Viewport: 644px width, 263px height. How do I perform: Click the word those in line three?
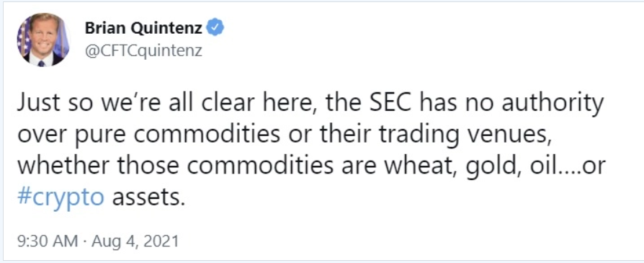[140, 166]
